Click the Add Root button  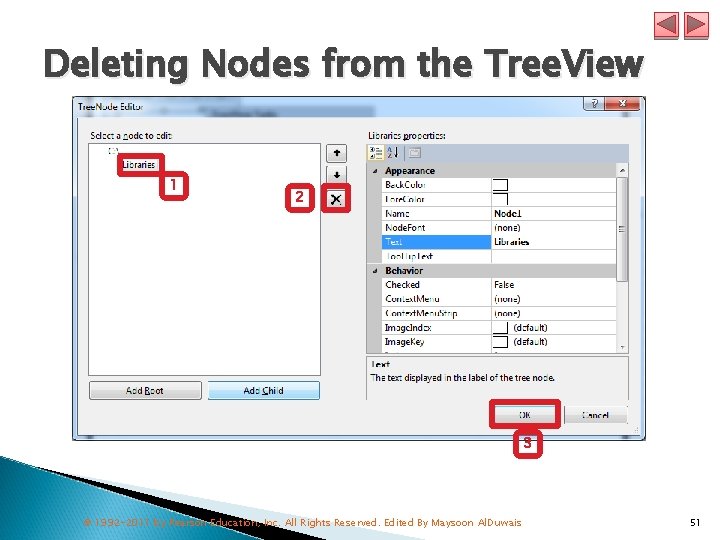[x=145, y=390]
